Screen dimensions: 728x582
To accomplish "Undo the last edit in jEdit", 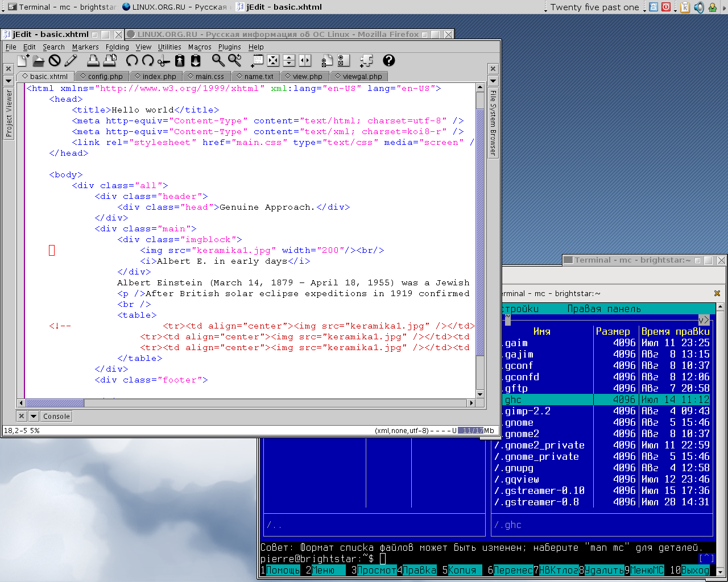I will pos(132,60).
